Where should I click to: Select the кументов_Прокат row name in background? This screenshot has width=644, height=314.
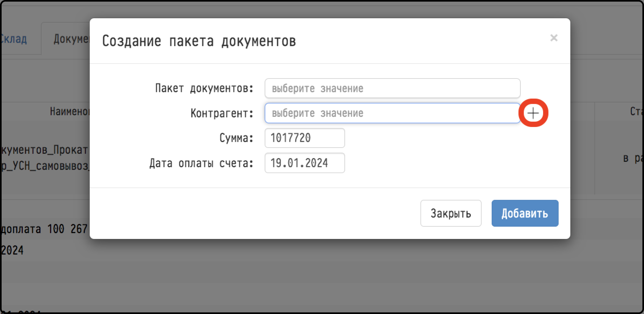pos(45,150)
